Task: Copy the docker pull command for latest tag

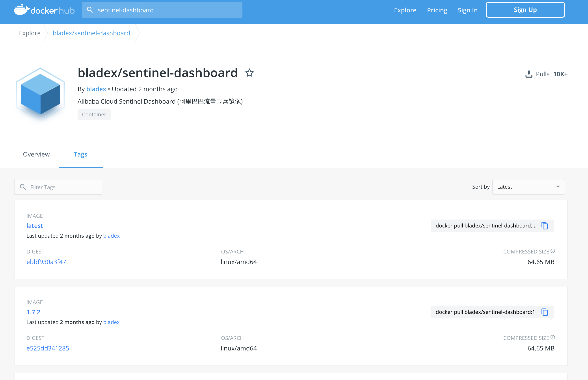Action: click(x=544, y=225)
